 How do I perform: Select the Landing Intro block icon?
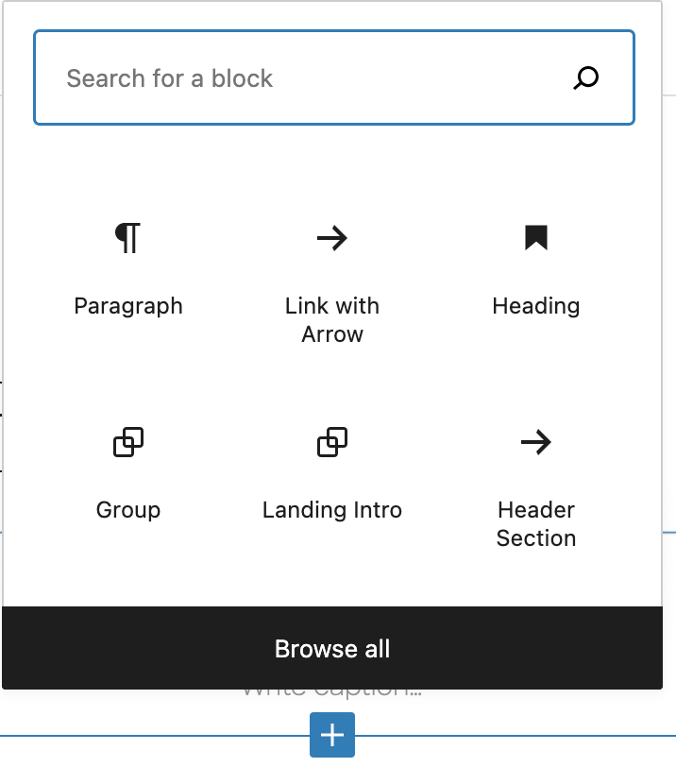point(332,442)
